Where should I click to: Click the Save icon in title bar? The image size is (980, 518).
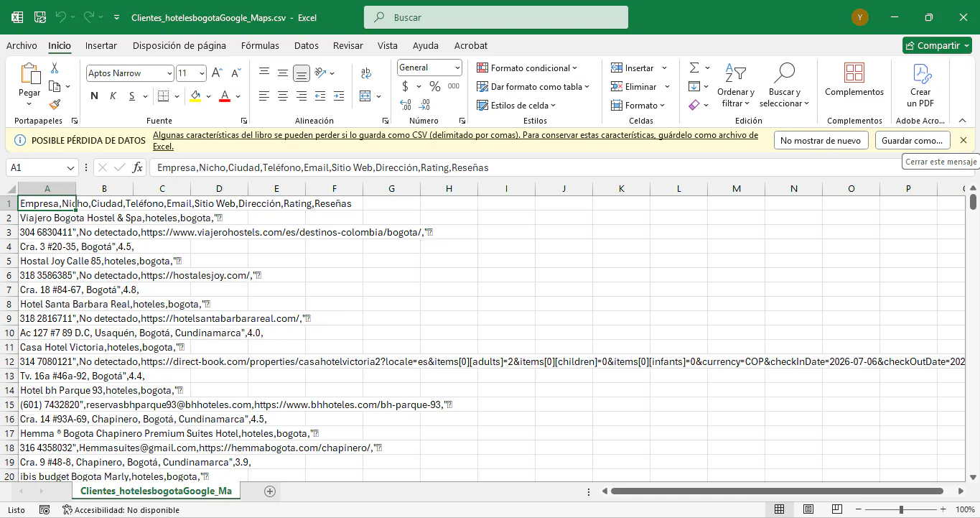[40, 17]
